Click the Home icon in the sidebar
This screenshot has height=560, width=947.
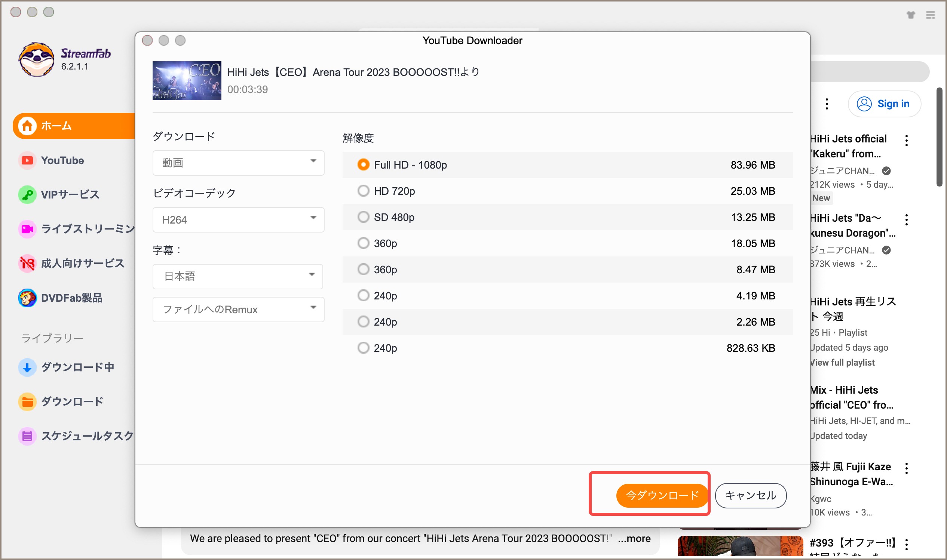point(27,126)
